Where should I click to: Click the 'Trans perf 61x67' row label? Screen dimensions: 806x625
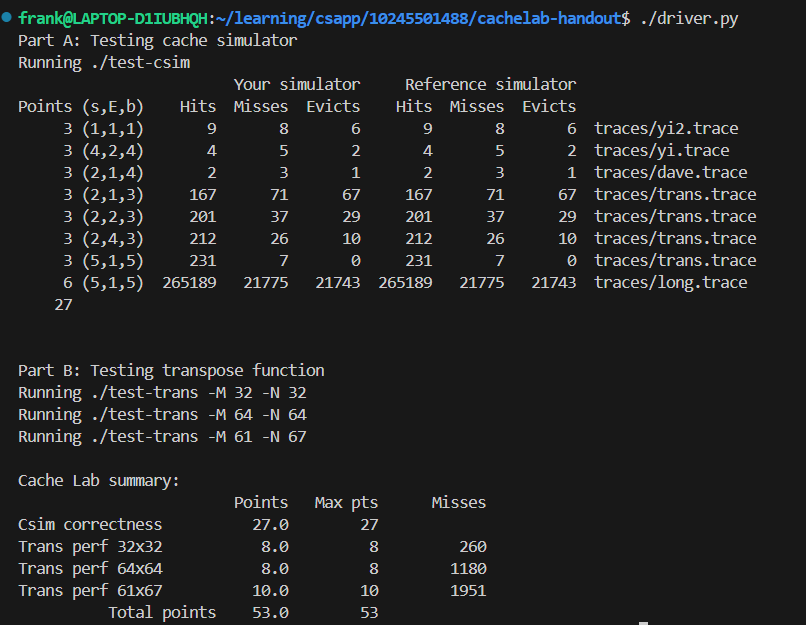(90, 591)
